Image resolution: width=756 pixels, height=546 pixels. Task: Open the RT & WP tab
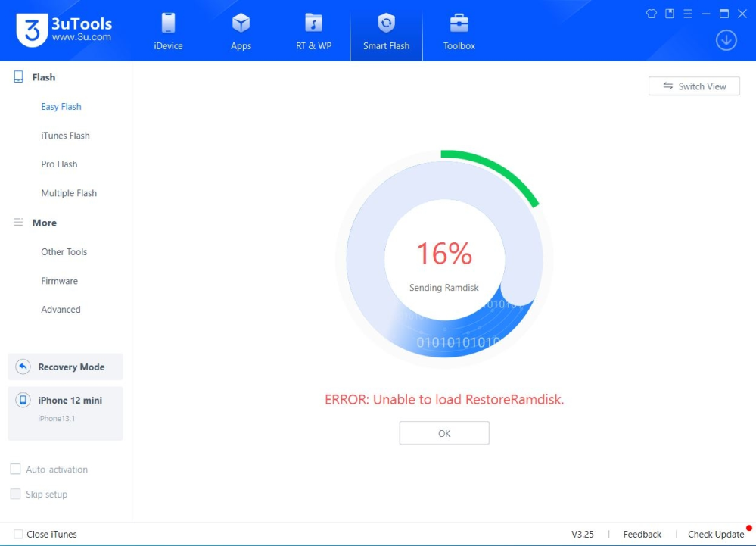313,31
